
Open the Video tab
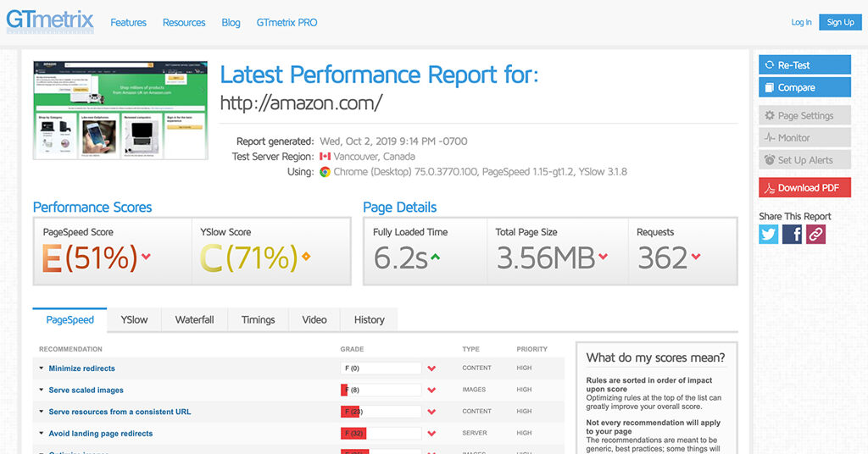click(x=314, y=319)
